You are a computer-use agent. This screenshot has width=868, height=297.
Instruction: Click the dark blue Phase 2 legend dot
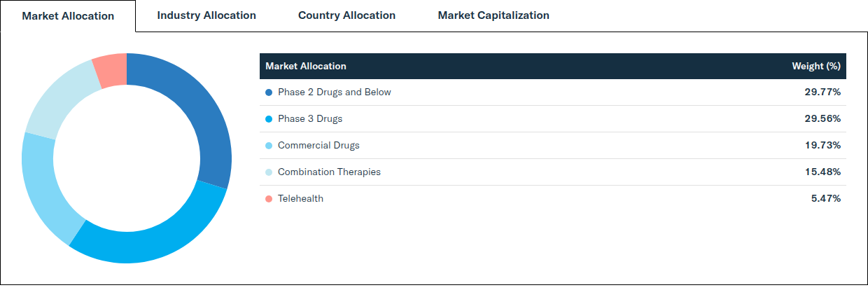tap(269, 92)
